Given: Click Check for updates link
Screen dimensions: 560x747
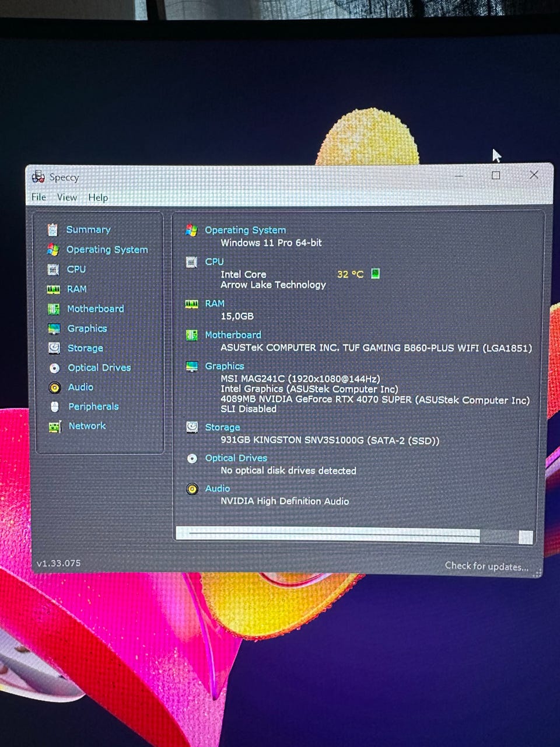Looking at the screenshot, I should point(487,566).
